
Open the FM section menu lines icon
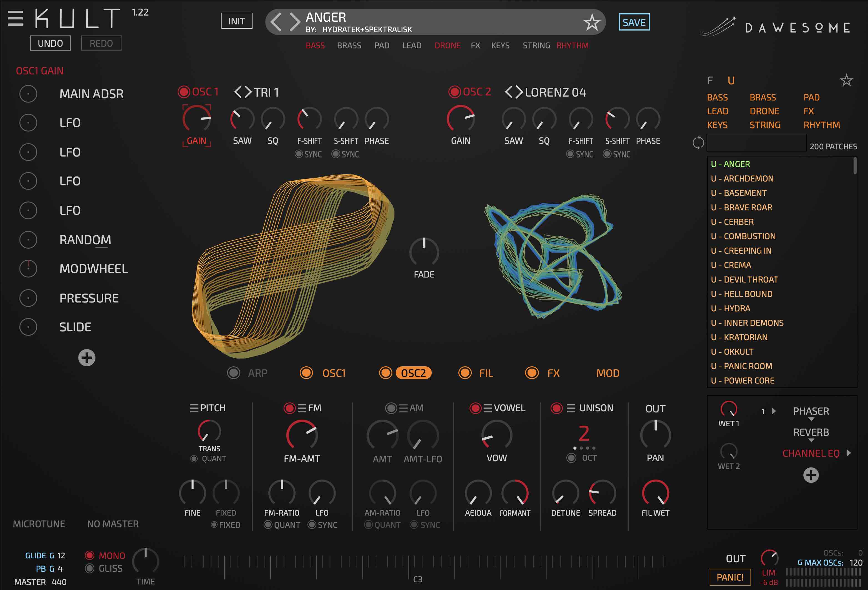(302, 408)
